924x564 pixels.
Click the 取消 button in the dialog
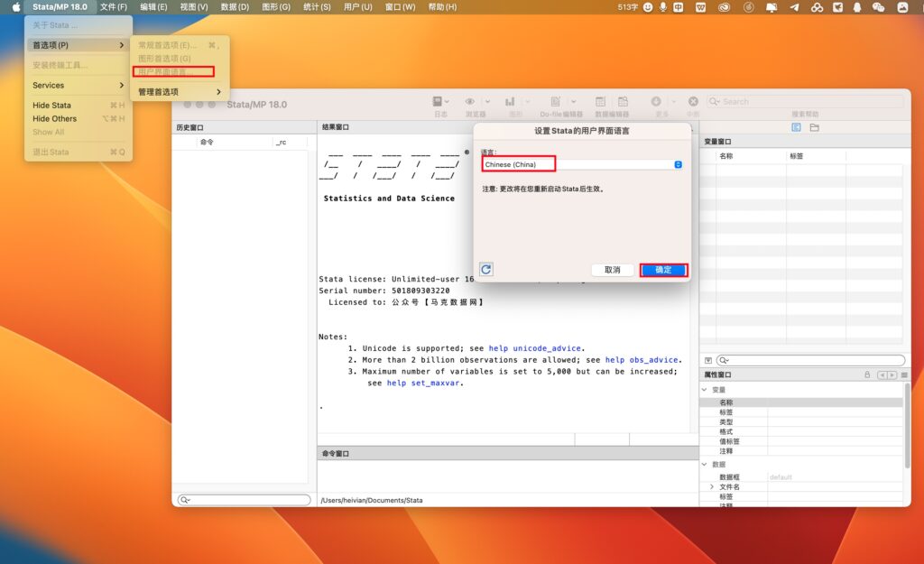(613, 269)
